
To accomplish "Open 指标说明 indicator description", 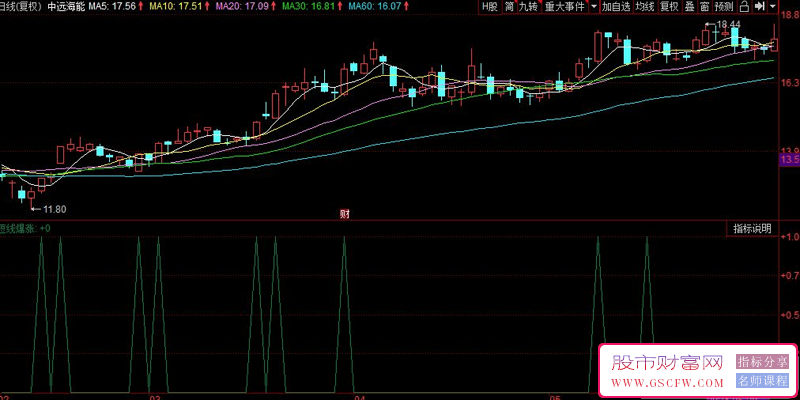I will coord(753,229).
